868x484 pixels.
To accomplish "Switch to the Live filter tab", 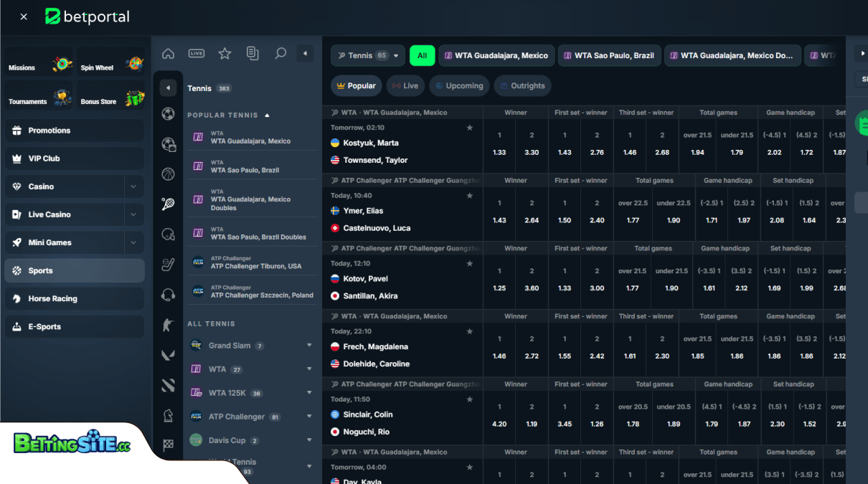I will 405,86.
